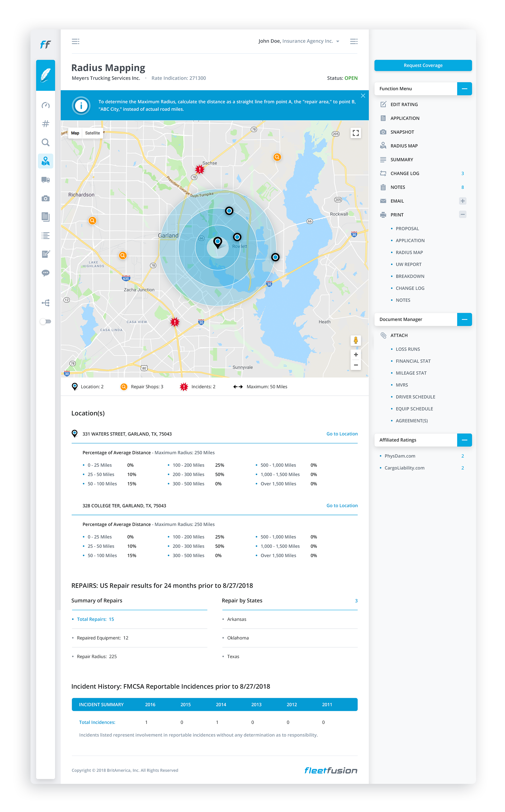Go to Location for 331 Waters Street
This screenshot has width=505, height=812.
(x=342, y=434)
